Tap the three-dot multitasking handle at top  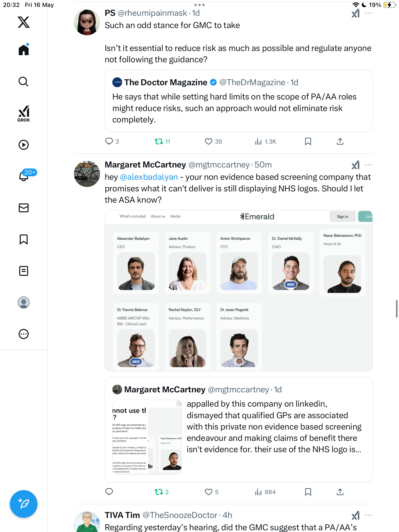(x=199, y=5)
